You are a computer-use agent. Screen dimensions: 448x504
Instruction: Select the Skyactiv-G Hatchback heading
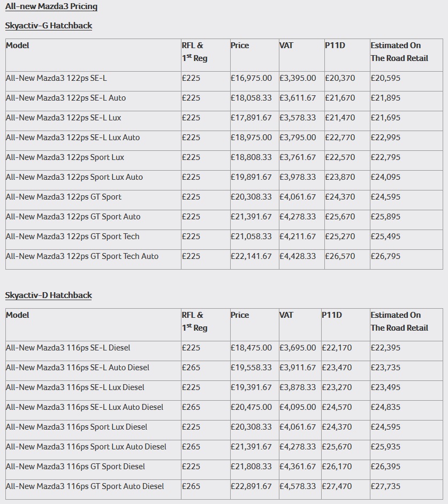(49, 26)
